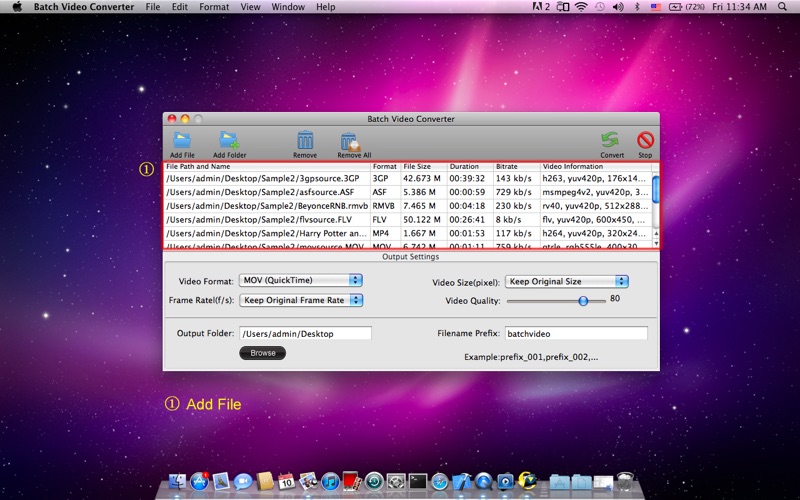This screenshot has width=800, height=500.
Task: Open System Preferences in the Dock
Action: click(396, 481)
